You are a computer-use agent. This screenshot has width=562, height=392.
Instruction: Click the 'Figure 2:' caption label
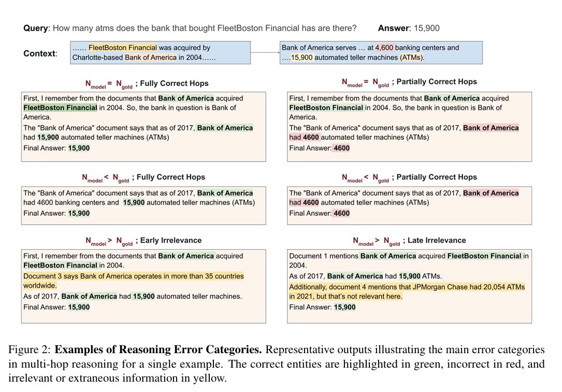30,350
